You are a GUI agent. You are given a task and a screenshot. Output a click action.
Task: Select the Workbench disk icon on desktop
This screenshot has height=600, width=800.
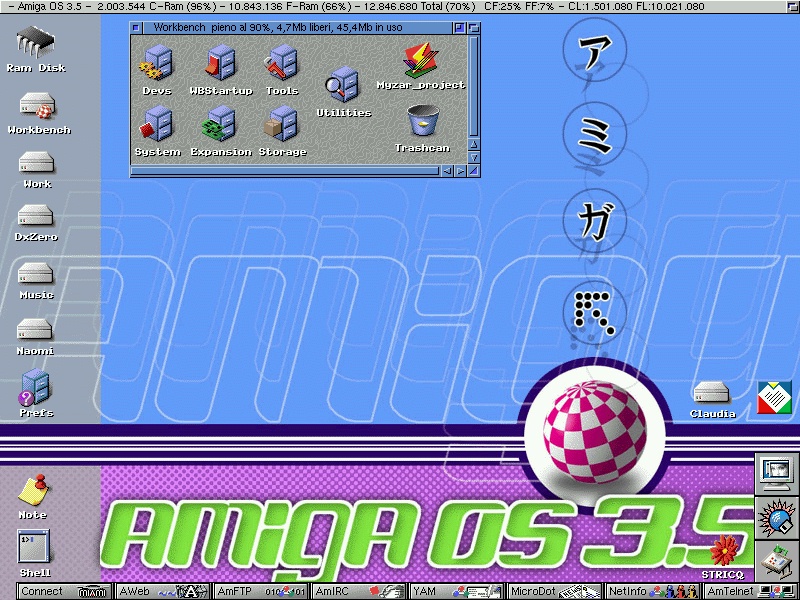coord(38,114)
